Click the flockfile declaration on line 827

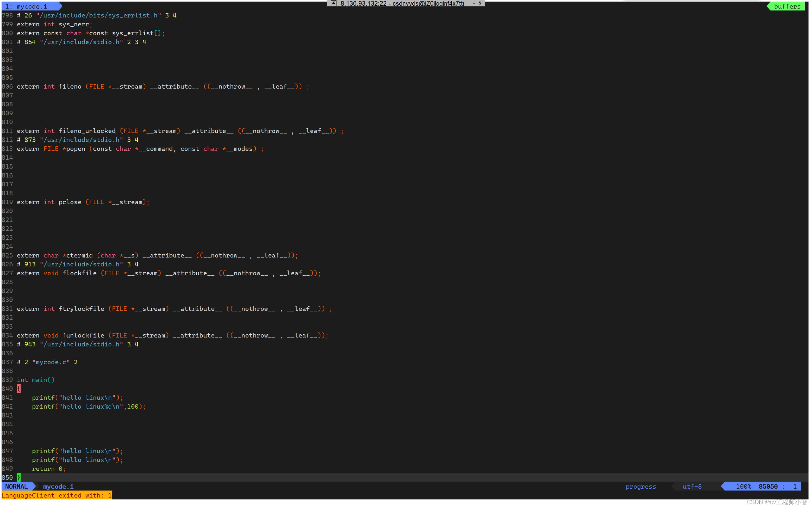tap(169, 273)
